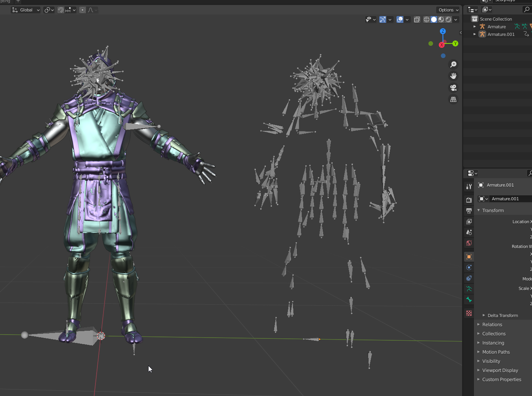Open the View Layer properties tab
The width and height of the screenshot is (532, 396).
coord(469,221)
